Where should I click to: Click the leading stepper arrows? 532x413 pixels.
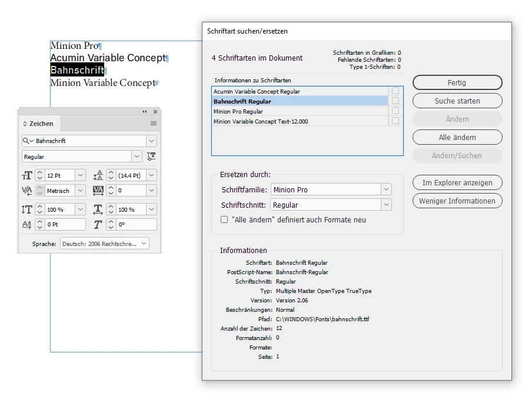tap(111, 175)
